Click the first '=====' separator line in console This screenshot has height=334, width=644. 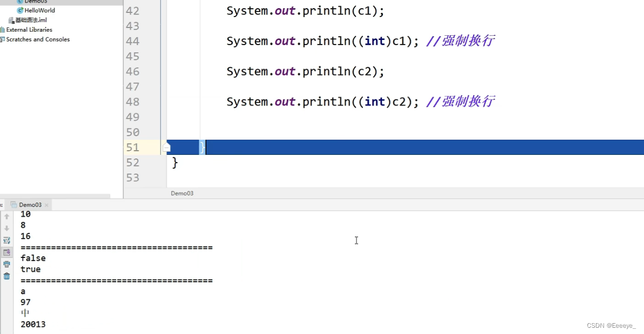pyautogui.click(x=117, y=248)
